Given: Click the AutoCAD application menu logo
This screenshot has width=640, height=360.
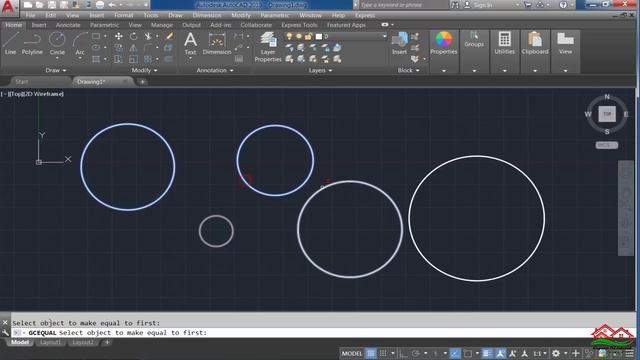Looking at the screenshot, I should click(8, 7).
